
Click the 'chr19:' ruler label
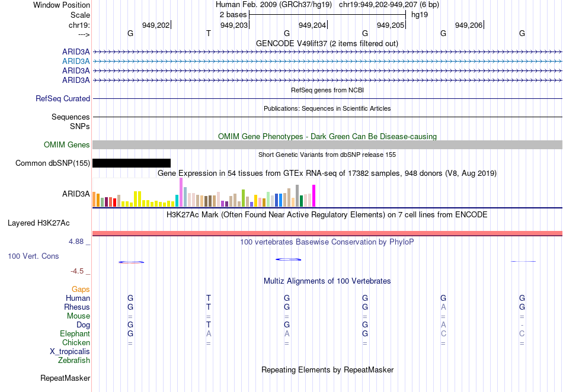coord(79,25)
